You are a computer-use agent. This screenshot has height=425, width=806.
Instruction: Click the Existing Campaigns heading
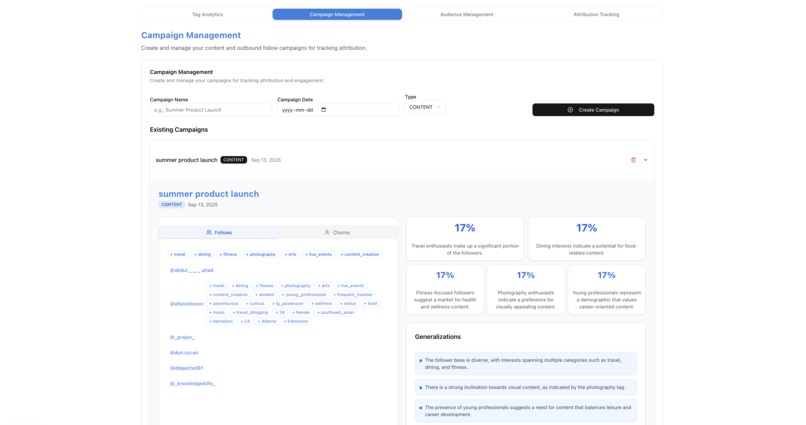coord(178,130)
